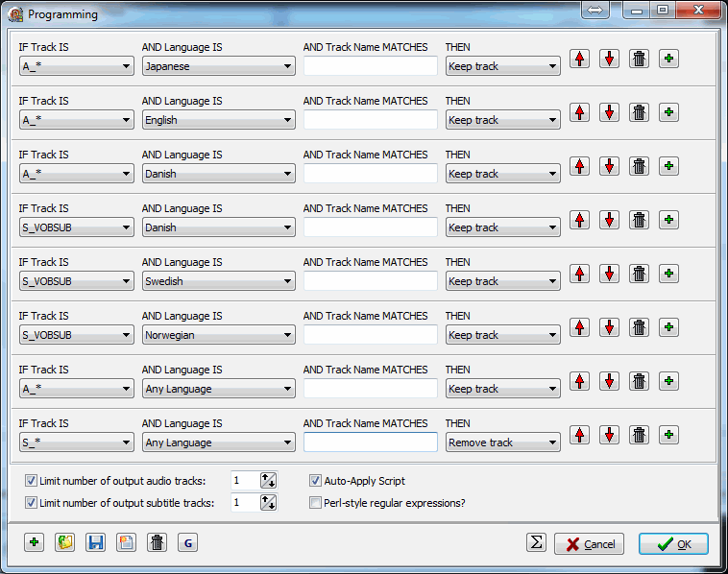
Task: Click the double-arrow button in title bar
Action: click(595, 10)
